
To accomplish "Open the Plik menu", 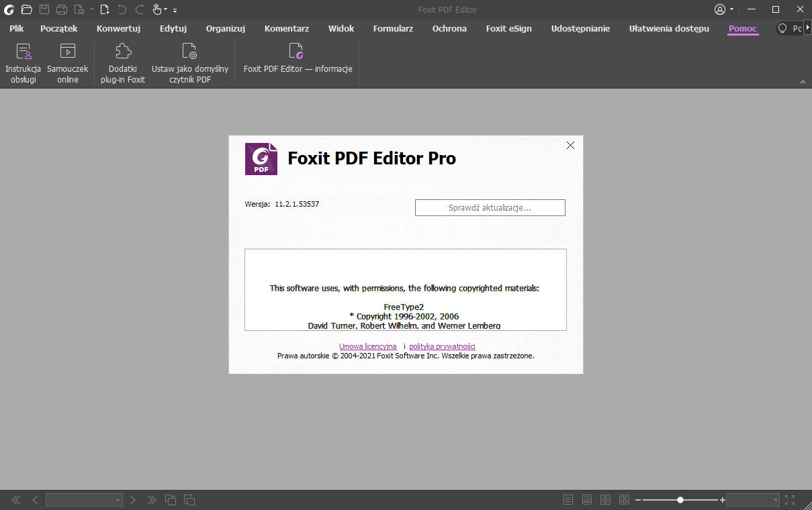I will [17, 28].
